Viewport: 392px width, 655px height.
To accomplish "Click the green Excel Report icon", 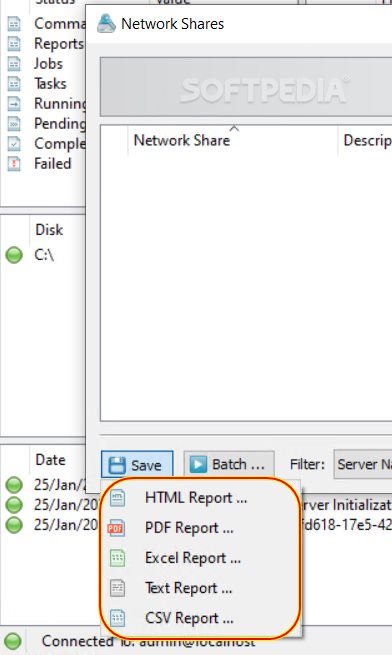I will click(117, 558).
